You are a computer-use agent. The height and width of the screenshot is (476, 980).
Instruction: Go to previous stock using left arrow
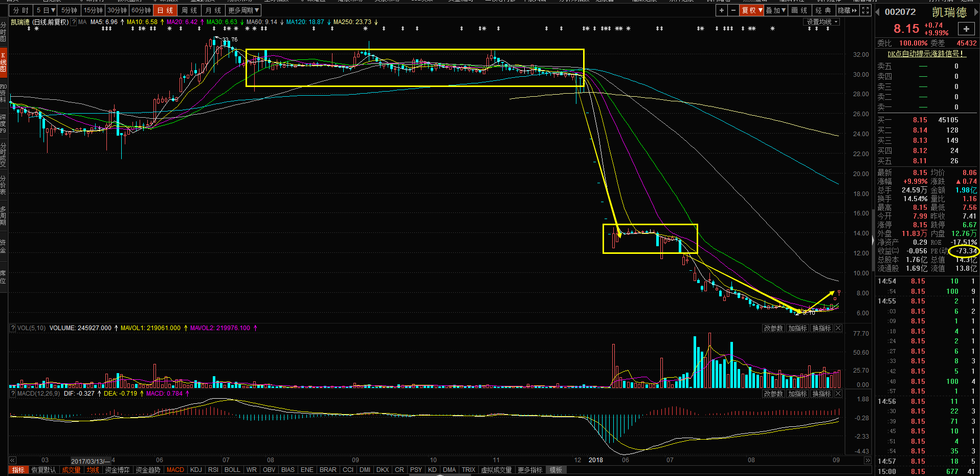[x=878, y=12]
